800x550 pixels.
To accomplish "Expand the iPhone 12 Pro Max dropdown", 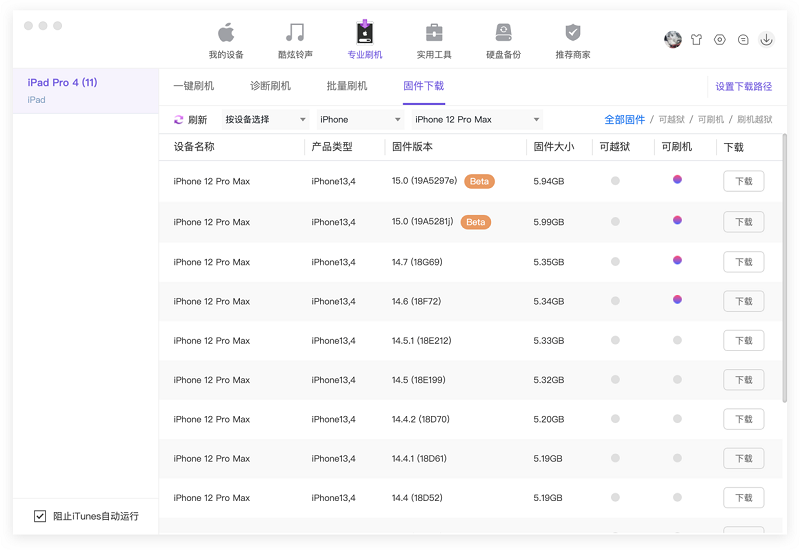I will point(477,120).
